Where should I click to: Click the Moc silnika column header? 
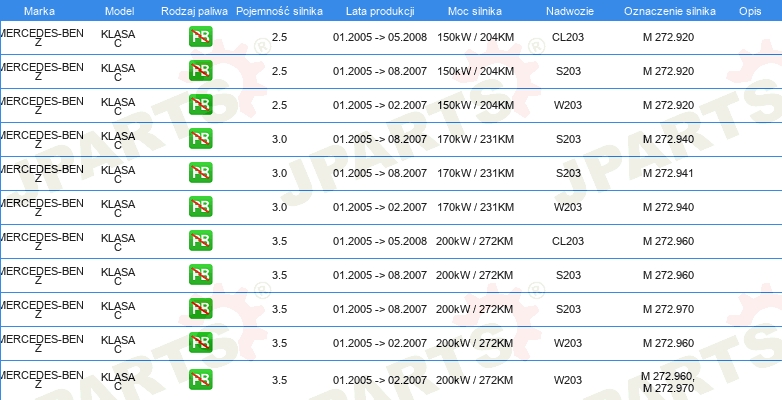(475, 11)
